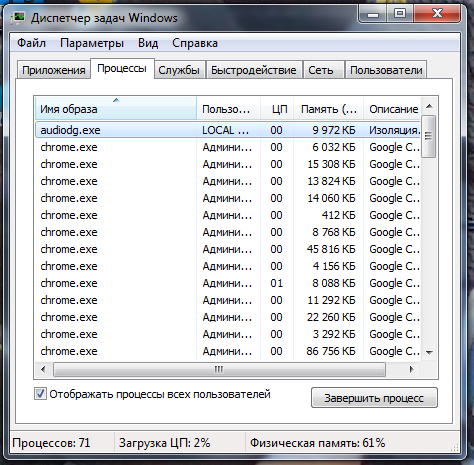Sort by Имя образа column header
Viewport: 474px width, 465px height.
(x=116, y=109)
